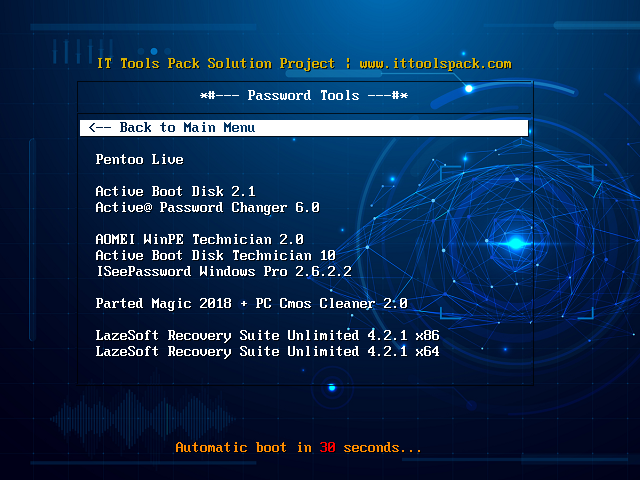Boot Active@ Password Changer 6.0

click(x=207, y=207)
